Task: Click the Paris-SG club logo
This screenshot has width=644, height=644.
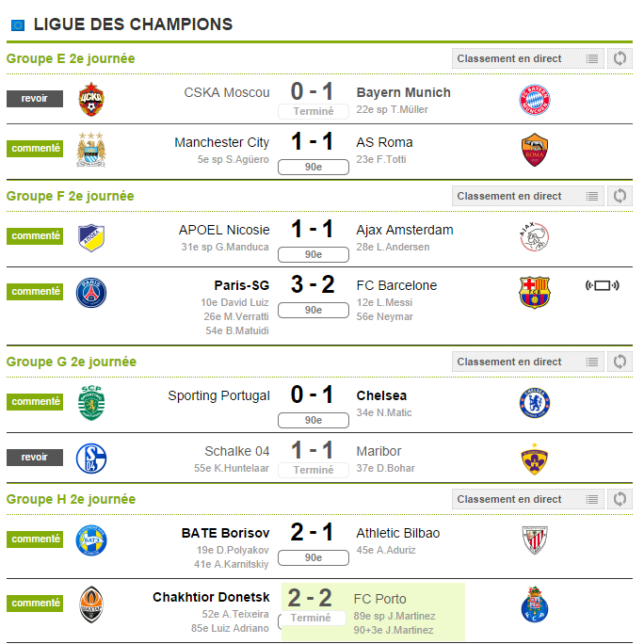Action: coord(91,292)
